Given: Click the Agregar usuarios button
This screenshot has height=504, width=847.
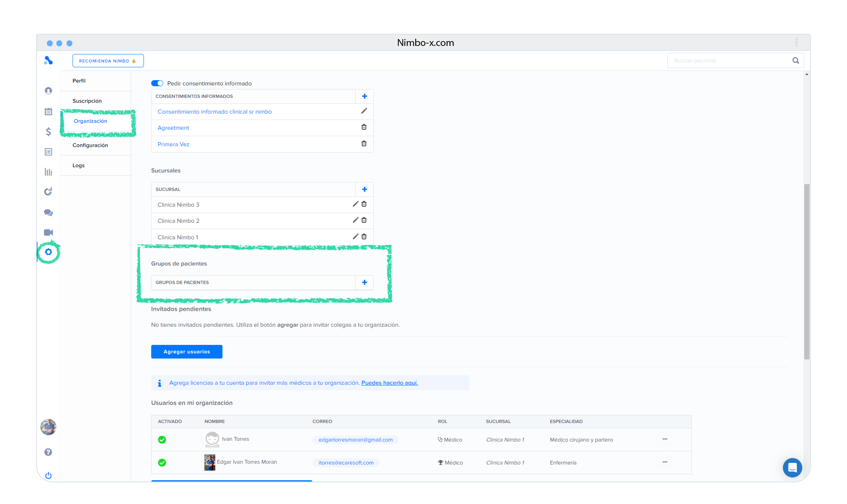Looking at the screenshot, I should coord(187,352).
